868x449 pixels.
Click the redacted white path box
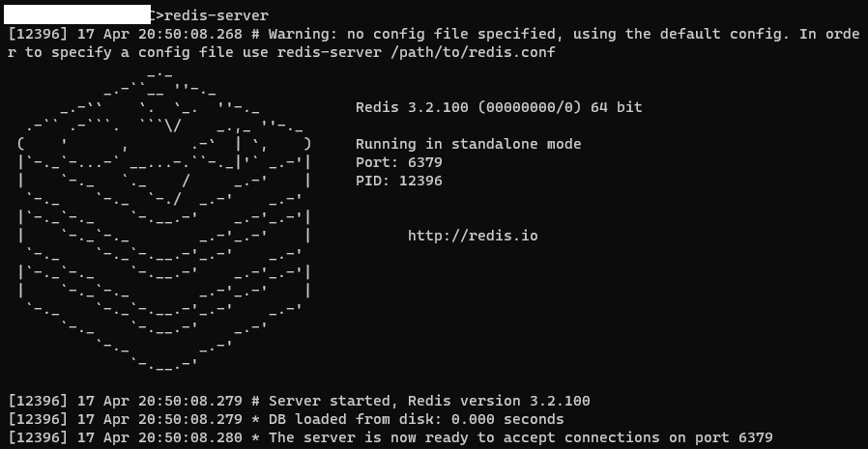coord(77,14)
